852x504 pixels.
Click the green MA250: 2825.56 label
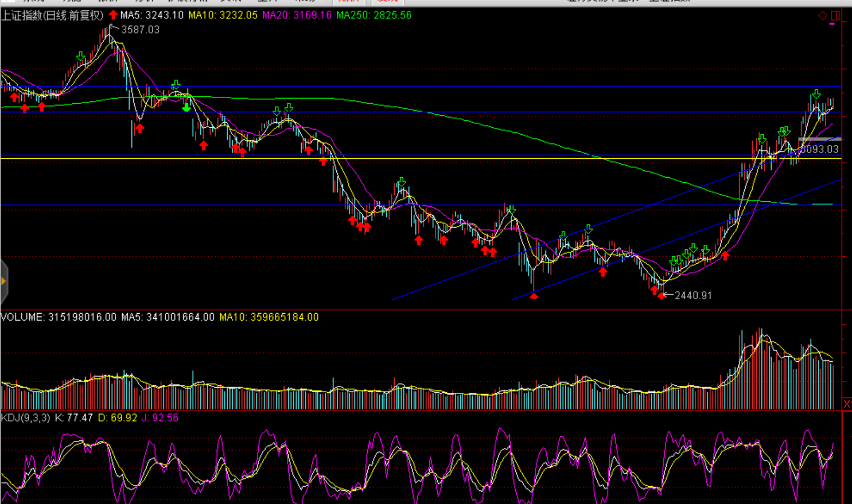tap(374, 15)
